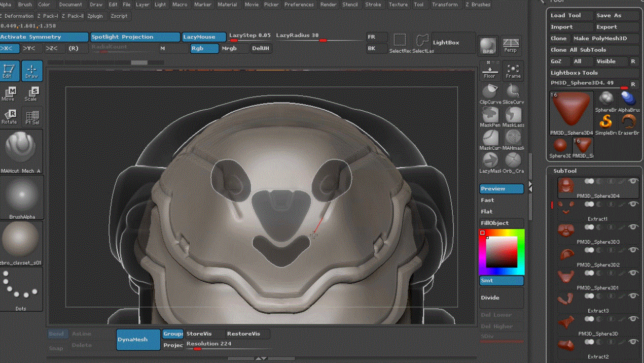Click the BPR render icon

pyautogui.click(x=488, y=46)
